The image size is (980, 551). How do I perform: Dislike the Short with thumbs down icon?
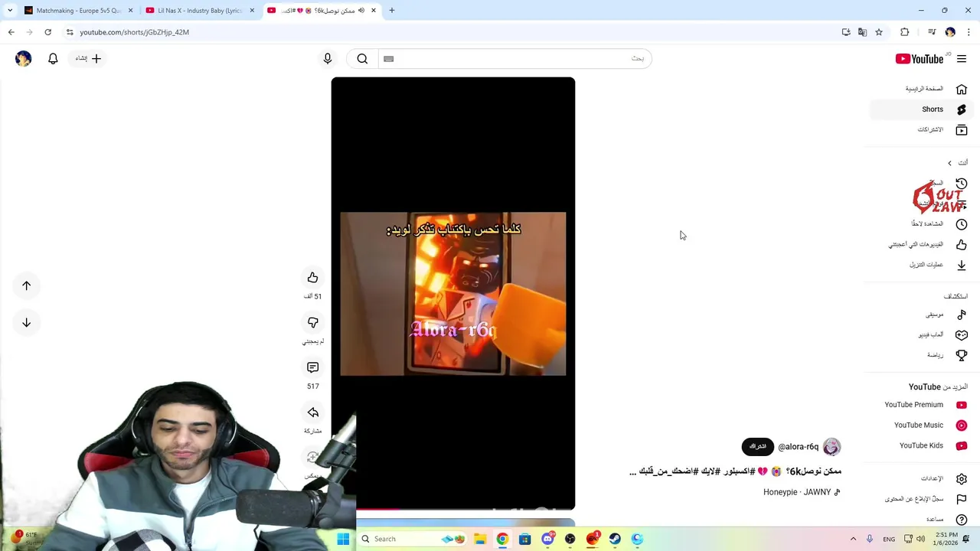click(312, 323)
